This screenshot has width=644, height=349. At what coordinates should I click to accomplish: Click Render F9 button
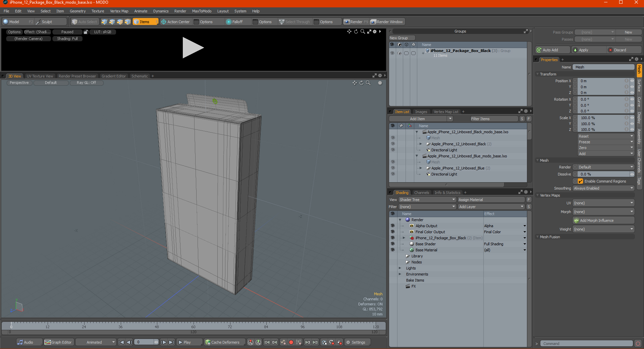point(356,22)
